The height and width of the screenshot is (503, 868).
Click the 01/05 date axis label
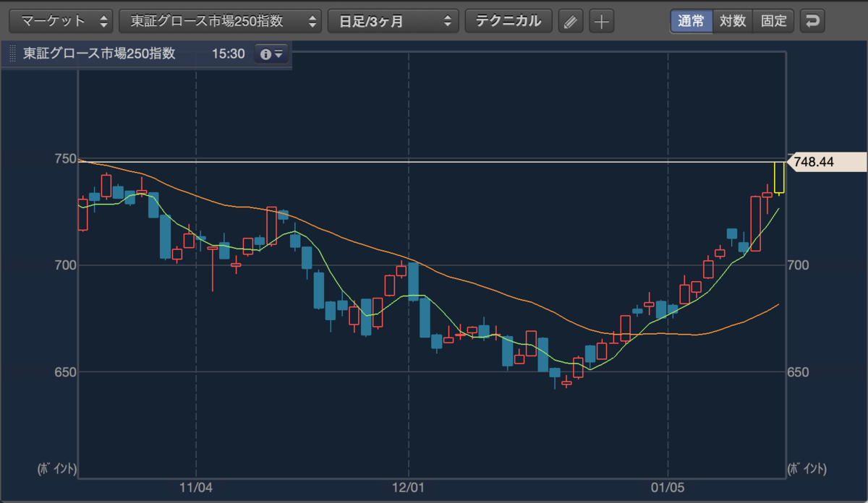click(x=668, y=488)
